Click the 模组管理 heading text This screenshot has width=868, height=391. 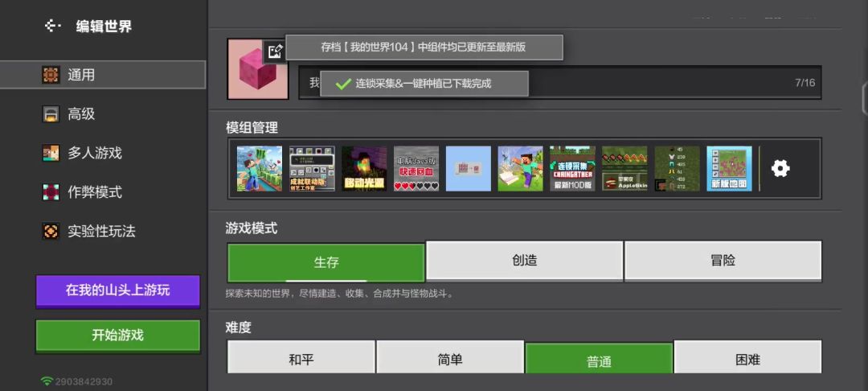coord(252,128)
